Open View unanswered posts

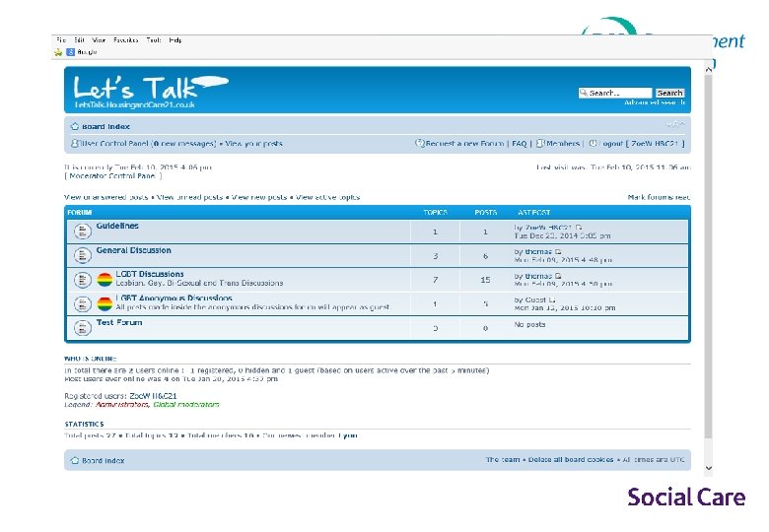pos(105,197)
